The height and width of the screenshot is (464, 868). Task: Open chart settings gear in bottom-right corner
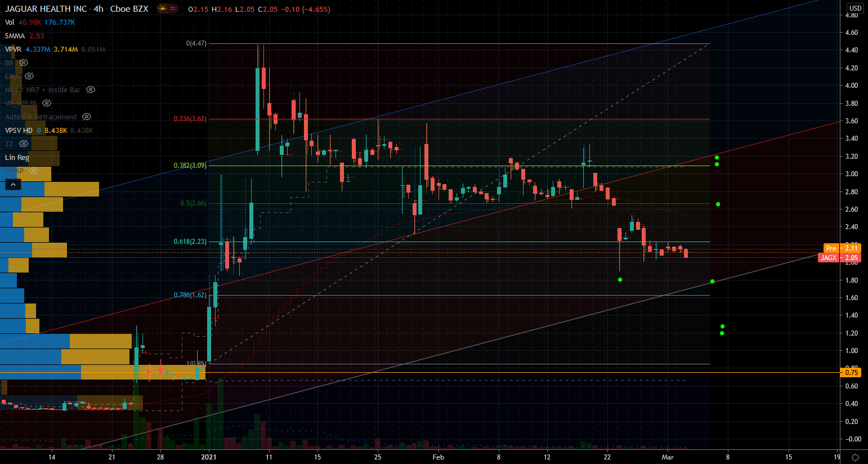[x=856, y=457]
